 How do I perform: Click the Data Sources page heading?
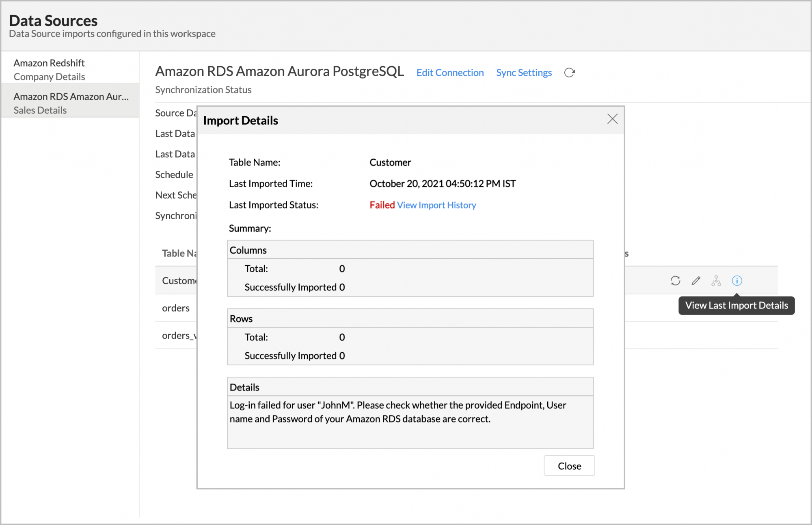click(x=53, y=21)
